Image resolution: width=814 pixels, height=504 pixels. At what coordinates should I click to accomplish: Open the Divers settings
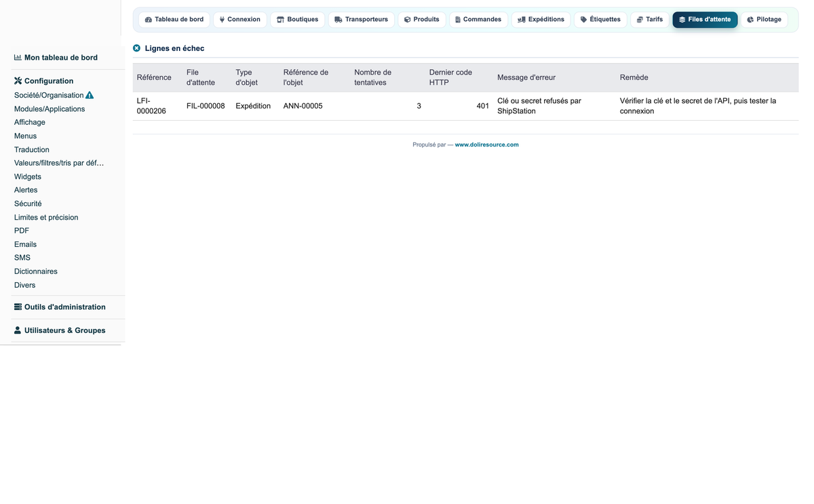(x=25, y=285)
